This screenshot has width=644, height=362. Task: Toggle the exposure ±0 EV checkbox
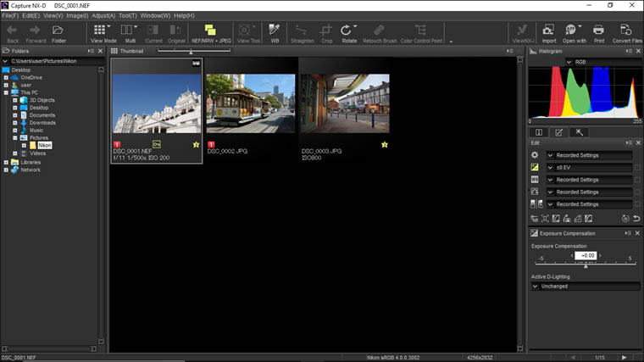tap(637, 168)
